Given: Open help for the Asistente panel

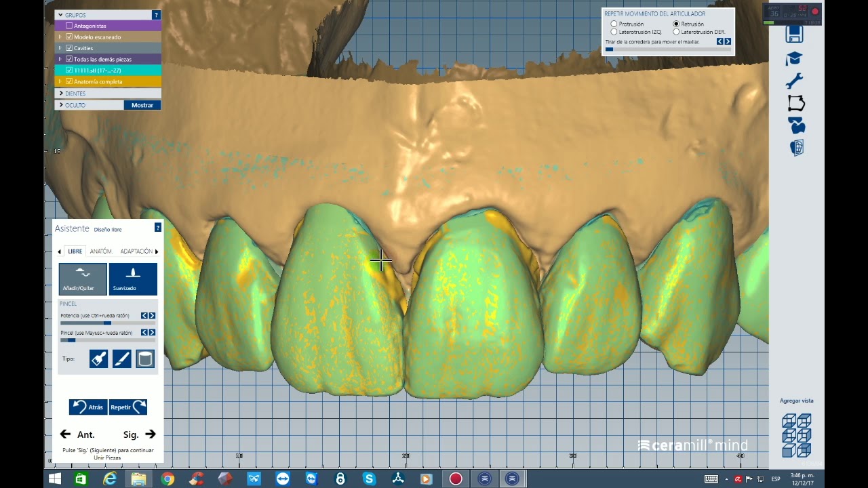Looking at the screenshot, I should [x=158, y=228].
